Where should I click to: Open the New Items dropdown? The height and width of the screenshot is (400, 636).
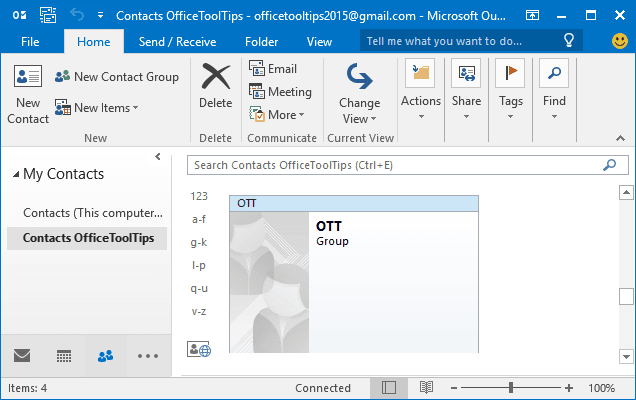tap(97, 108)
